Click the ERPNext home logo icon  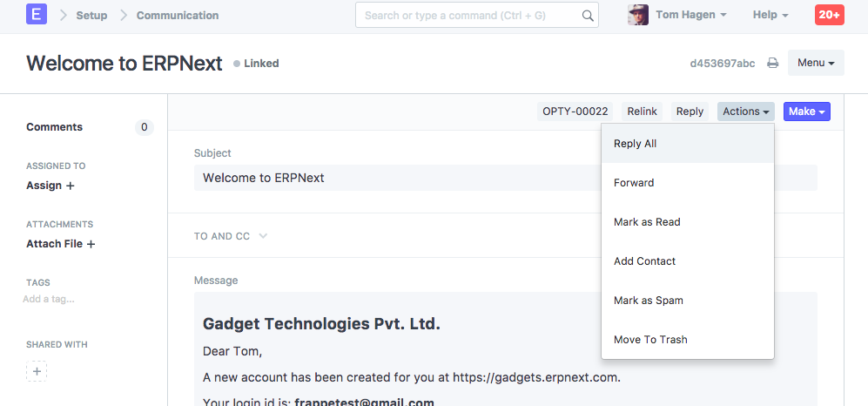(37, 15)
